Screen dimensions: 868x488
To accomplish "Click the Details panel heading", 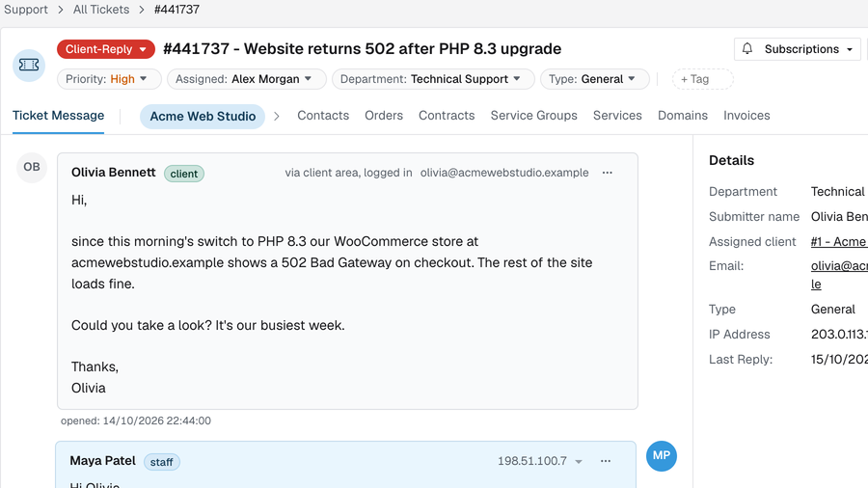I will (731, 160).
